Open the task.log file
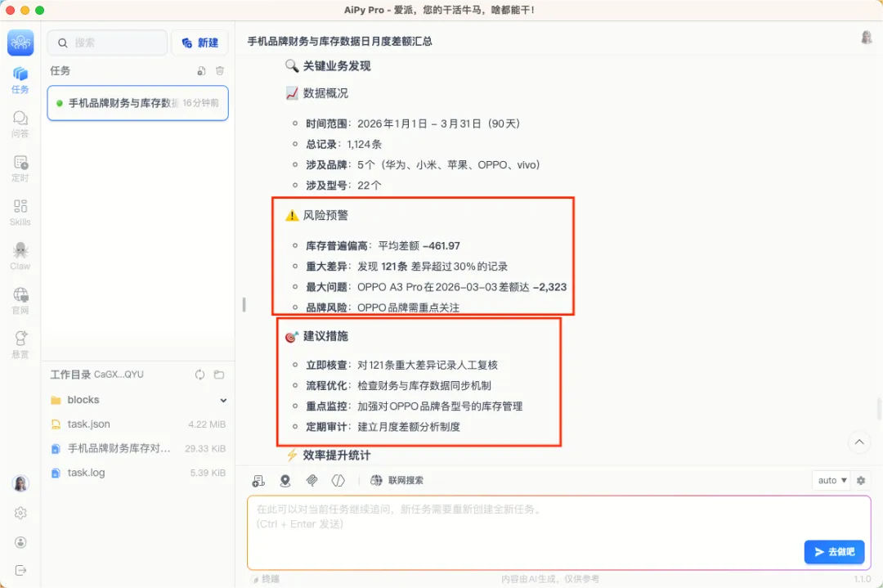Viewport: 883px width, 588px height. pyautogui.click(x=138, y=473)
